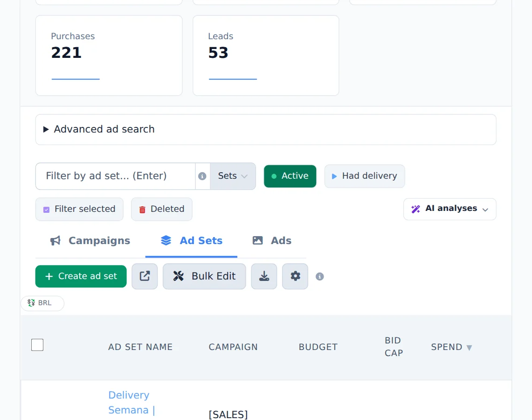This screenshot has width=532, height=420.
Task: Go to the Ads tab
Action: [x=272, y=241]
